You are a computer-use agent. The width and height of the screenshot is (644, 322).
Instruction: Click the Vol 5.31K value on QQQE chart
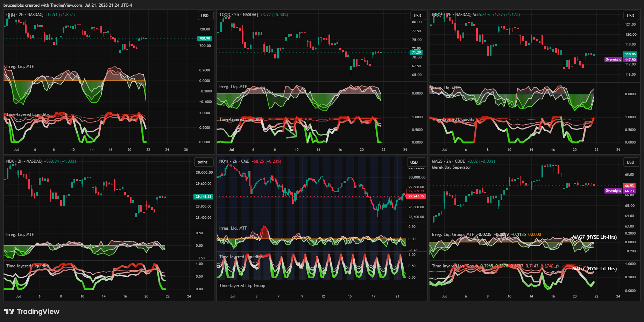pos(481,15)
